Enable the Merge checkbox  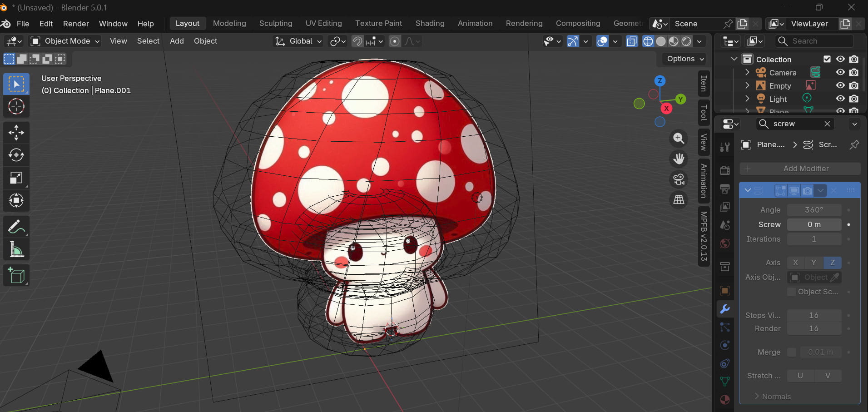792,352
